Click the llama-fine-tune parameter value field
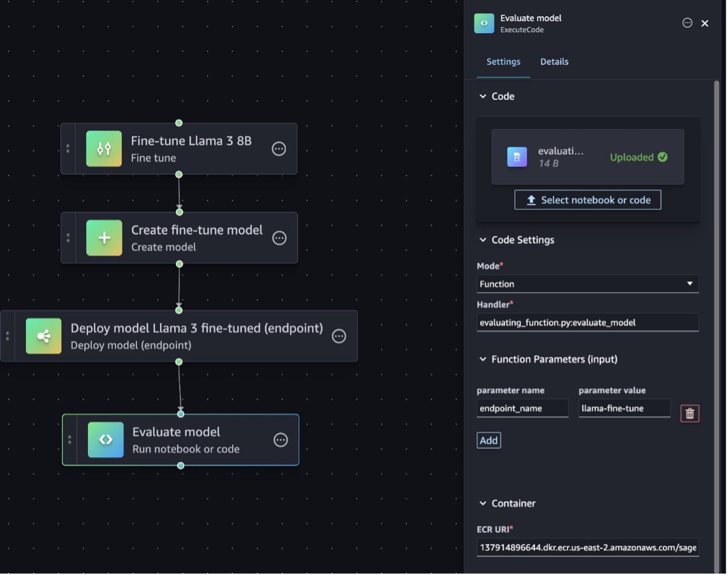The height and width of the screenshot is (575, 728). [x=624, y=409]
